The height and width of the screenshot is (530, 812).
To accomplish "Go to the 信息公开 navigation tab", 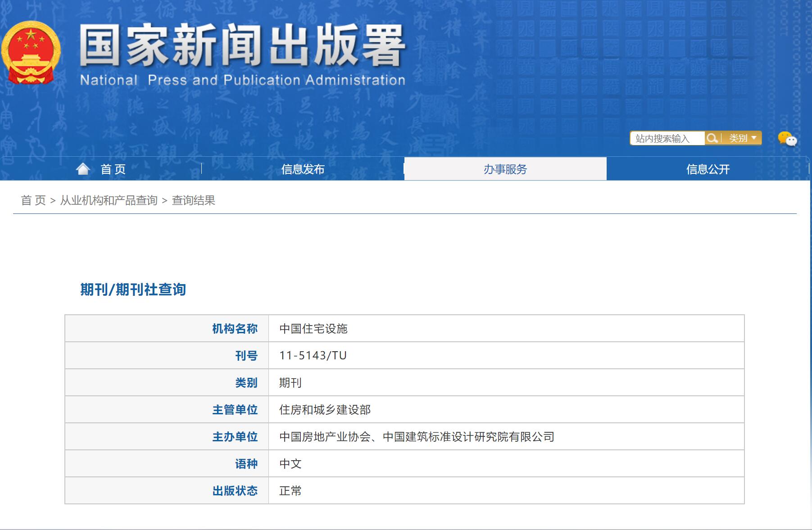I will click(708, 169).
